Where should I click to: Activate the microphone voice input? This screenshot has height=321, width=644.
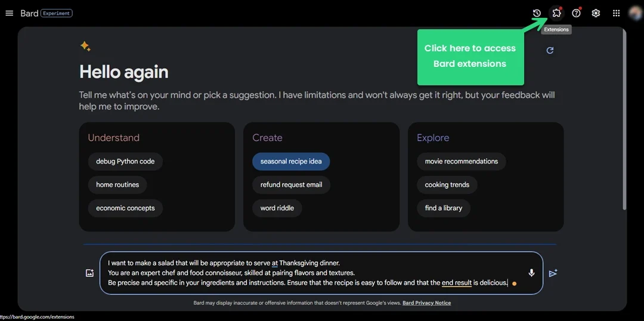[531, 273]
